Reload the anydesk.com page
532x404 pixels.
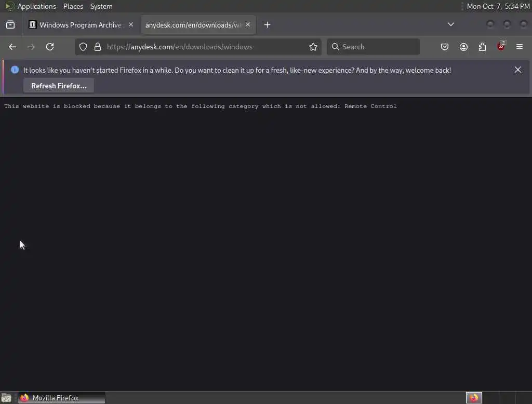[x=50, y=47]
